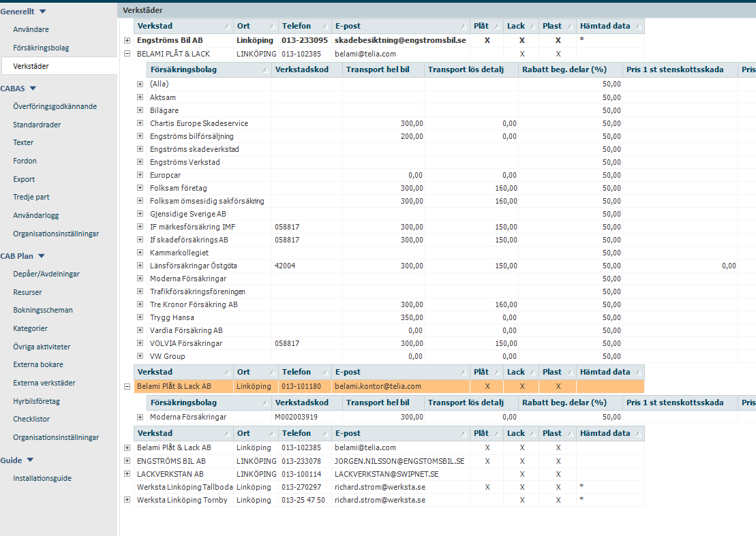Expand the Chartis Europe Skadeservice row
756x536 pixels.
tap(140, 123)
